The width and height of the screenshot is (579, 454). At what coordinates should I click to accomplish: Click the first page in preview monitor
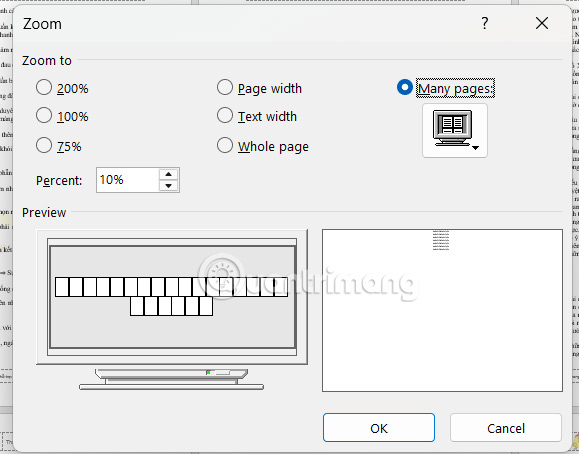(x=62, y=287)
